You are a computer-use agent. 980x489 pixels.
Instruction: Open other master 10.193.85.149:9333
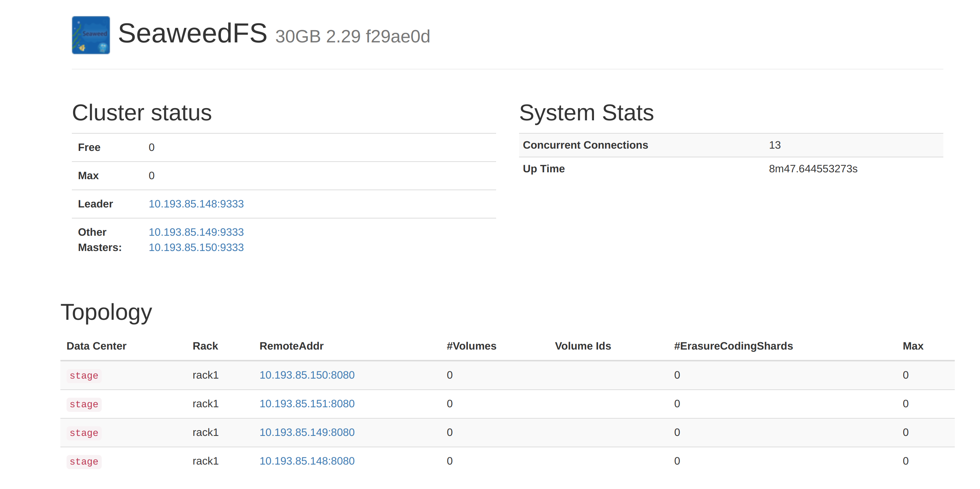pos(196,232)
